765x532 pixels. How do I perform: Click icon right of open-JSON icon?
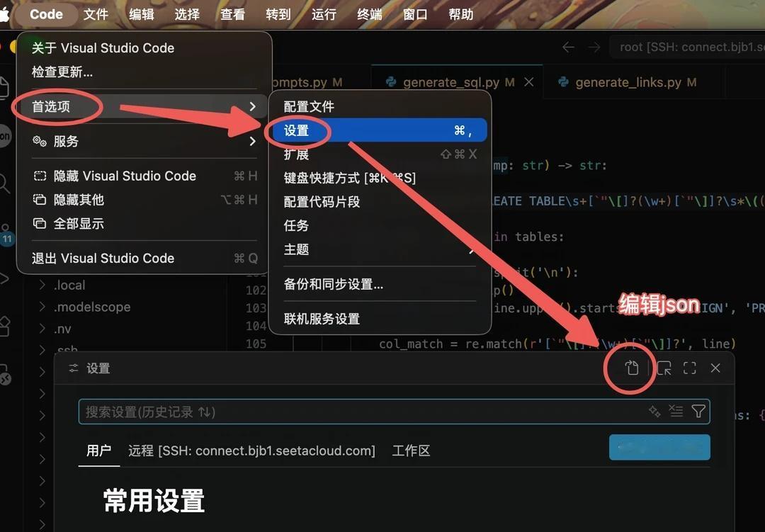664,368
